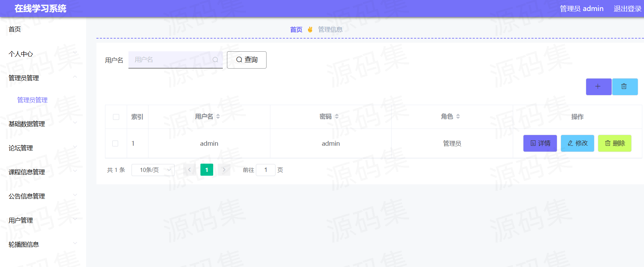The width and height of the screenshot is (644, 267).
Task: Select the 管理员管理 submenu item
Action: tap(32, 100)
